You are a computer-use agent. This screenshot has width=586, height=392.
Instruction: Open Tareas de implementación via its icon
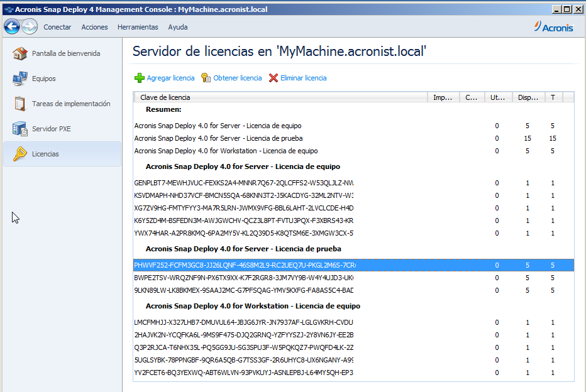coord(18,104)
